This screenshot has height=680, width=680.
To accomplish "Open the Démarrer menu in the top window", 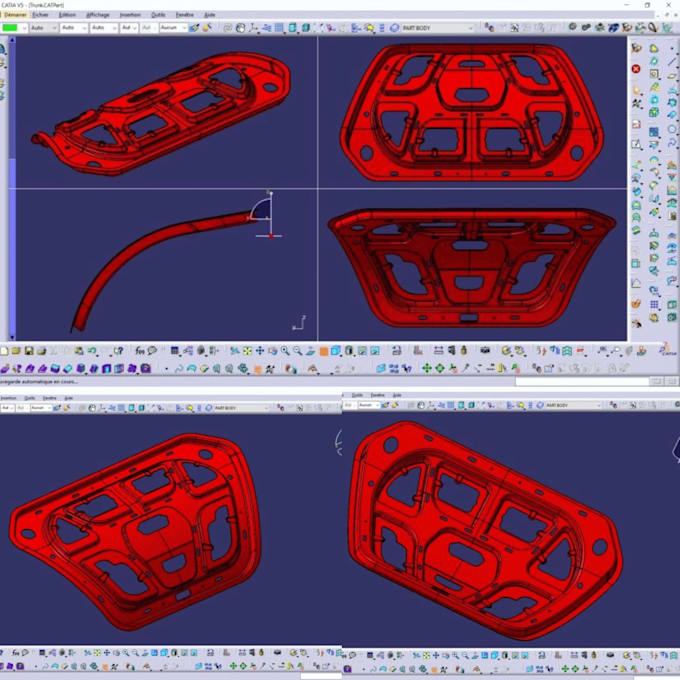I will point(15,15).
